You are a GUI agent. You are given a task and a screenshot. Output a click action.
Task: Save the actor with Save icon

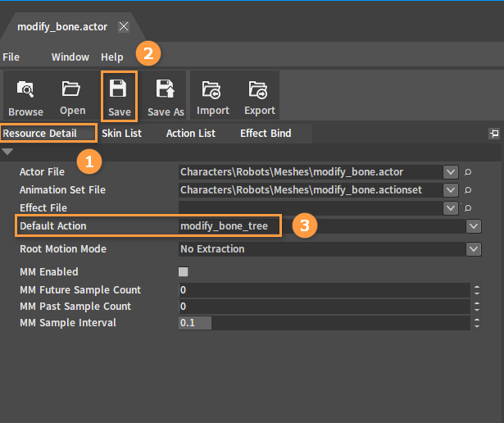click(120, 97)
